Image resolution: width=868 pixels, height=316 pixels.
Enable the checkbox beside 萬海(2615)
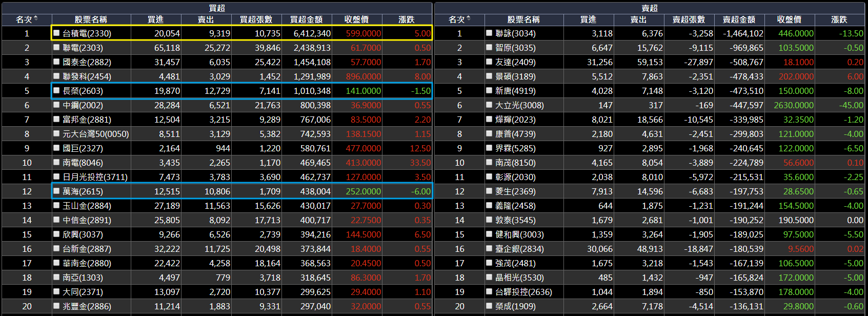click(x=57, y=191)
